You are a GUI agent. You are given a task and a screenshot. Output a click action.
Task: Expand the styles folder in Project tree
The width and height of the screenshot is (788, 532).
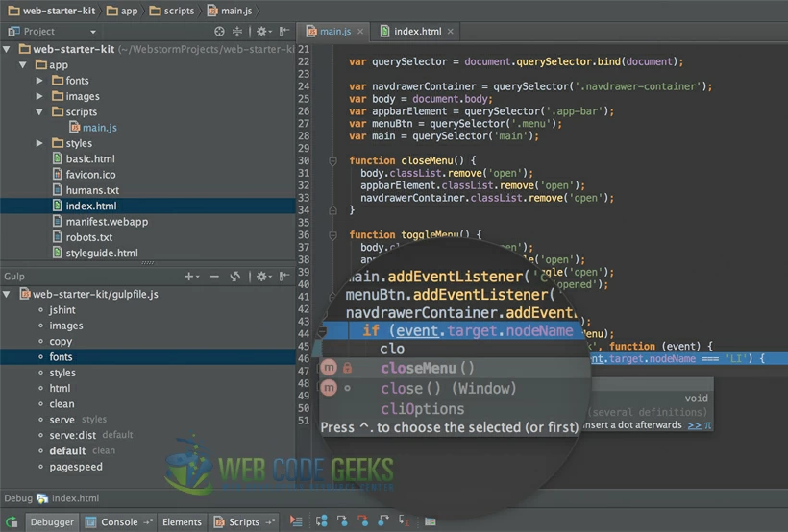39,143
